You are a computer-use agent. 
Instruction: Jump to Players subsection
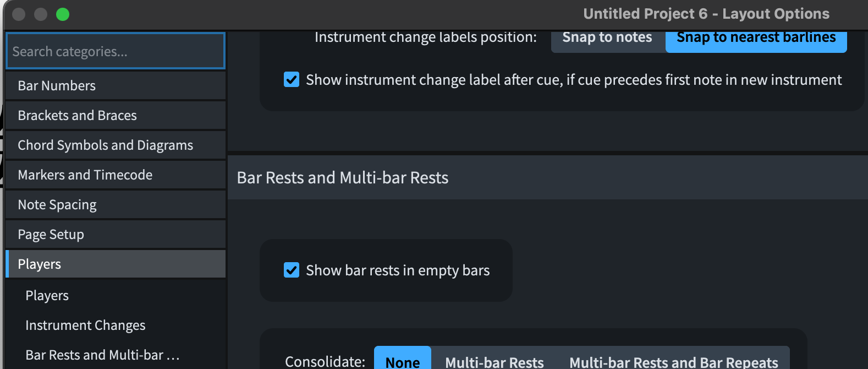tap(47, 296)
